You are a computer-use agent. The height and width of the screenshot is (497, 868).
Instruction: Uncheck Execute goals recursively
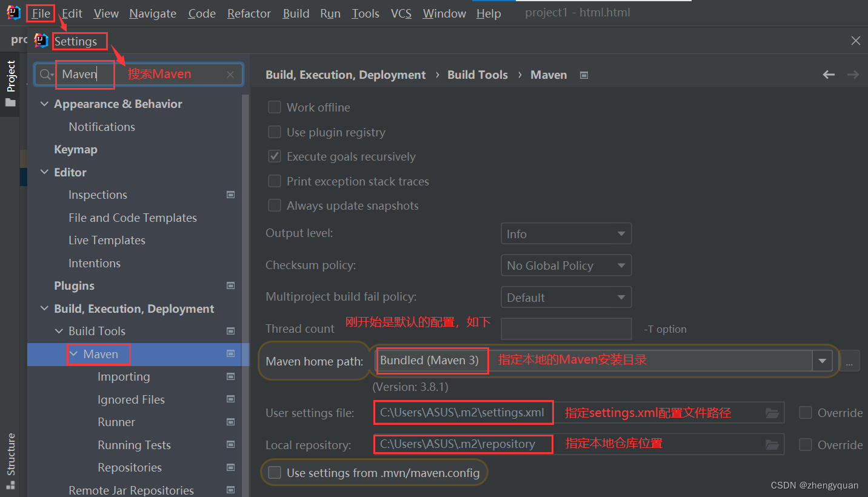pos(275,156)
